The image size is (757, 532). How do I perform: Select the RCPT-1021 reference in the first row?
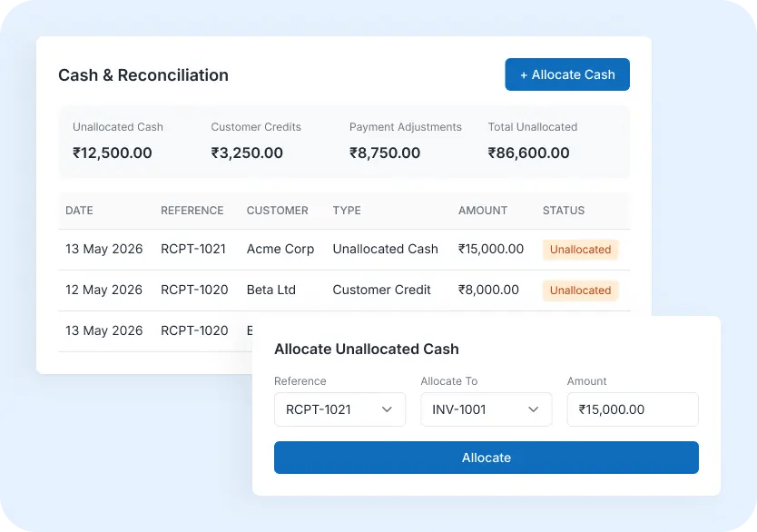pos(193,249)
